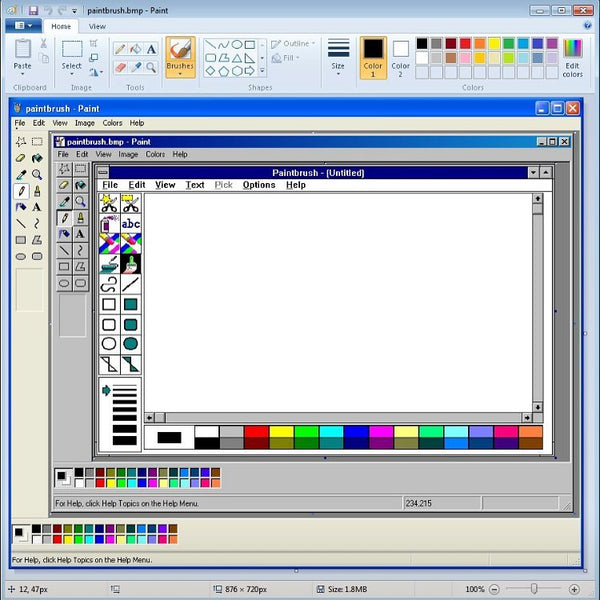Open the Paint application menu button

[x=23, y=26]
